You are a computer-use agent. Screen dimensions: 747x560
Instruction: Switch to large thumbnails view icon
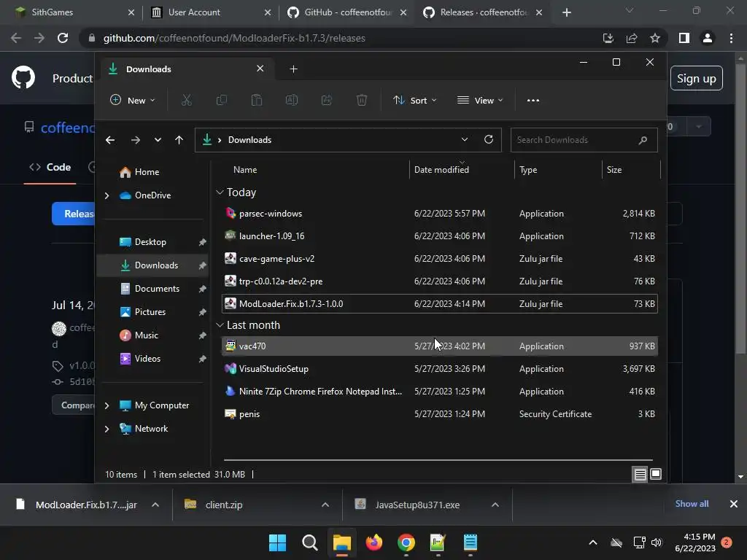[656, 474]
